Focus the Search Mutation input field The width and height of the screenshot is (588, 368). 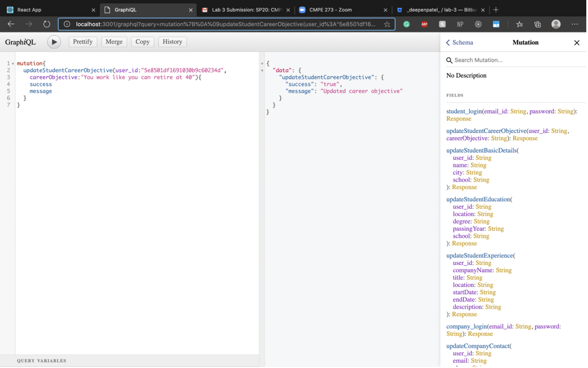(516, 60)
